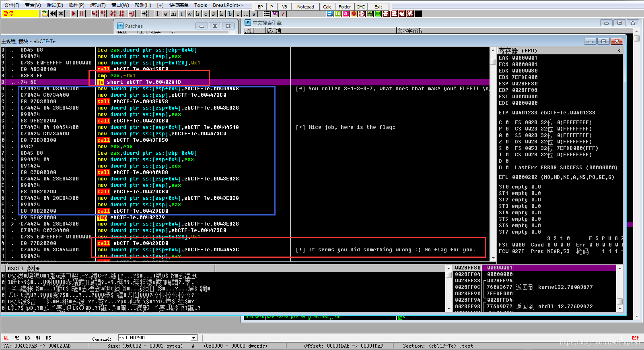Image resolution: width=644 pixels, height=350 pixels.
Task: Show Breakpoints with 'b' button
Action: tap(230, 14)
